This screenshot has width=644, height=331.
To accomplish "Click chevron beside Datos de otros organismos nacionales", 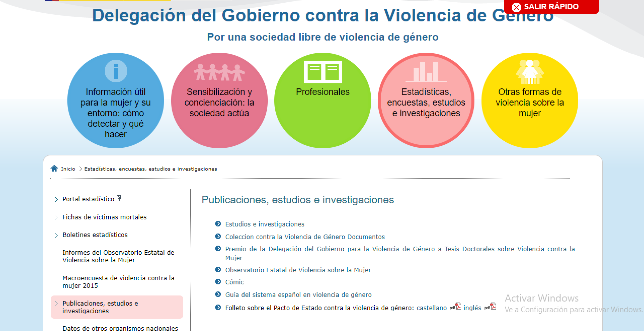I will coord(56,328).
